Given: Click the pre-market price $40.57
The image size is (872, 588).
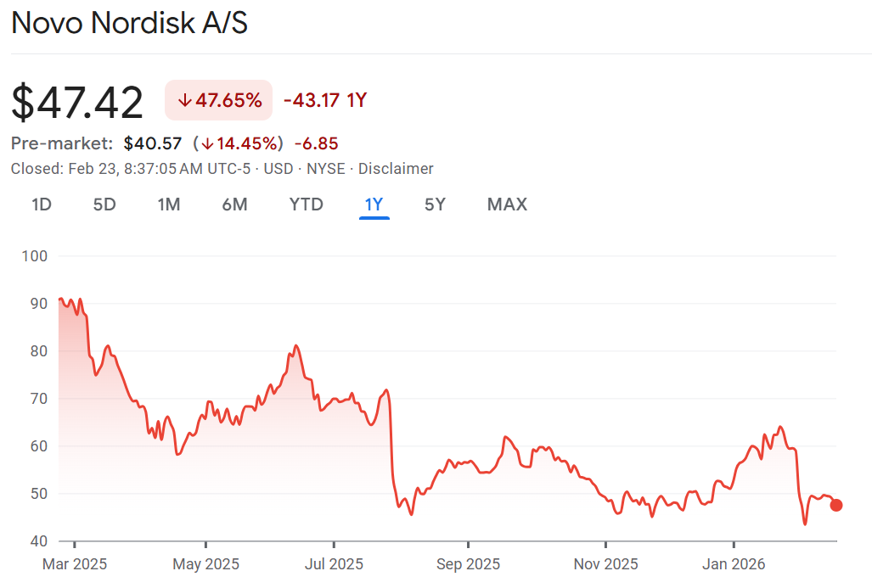Looking at the screenshot, I should pos(153,143).
